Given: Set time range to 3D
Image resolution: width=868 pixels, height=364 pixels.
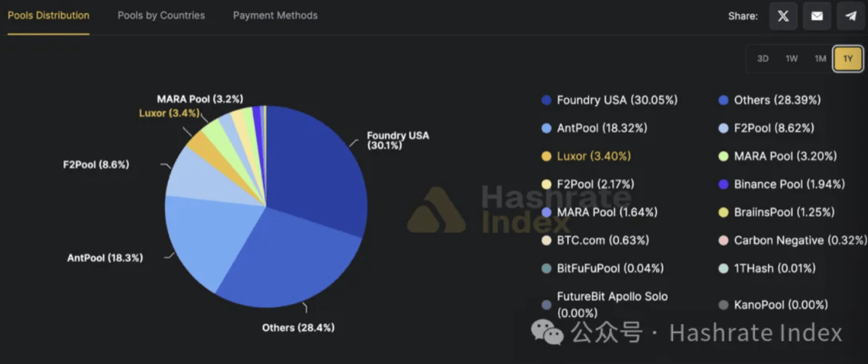Looking at the screenshot, I should [x=763, y=59].
